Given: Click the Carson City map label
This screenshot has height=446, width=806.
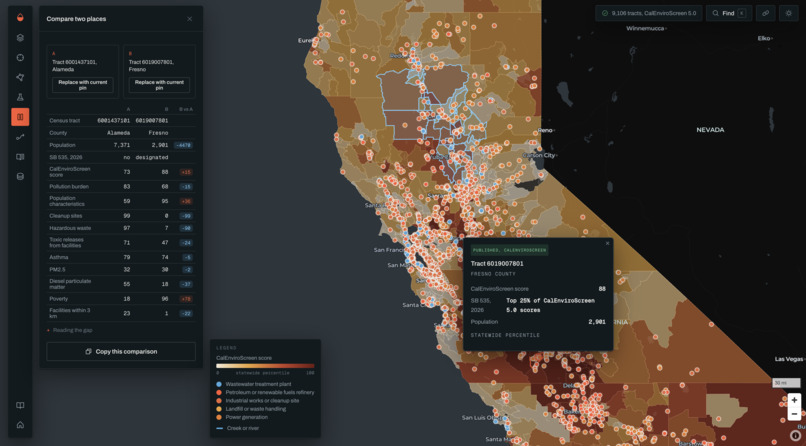Looking at the screenshot, I should point(539,155).
